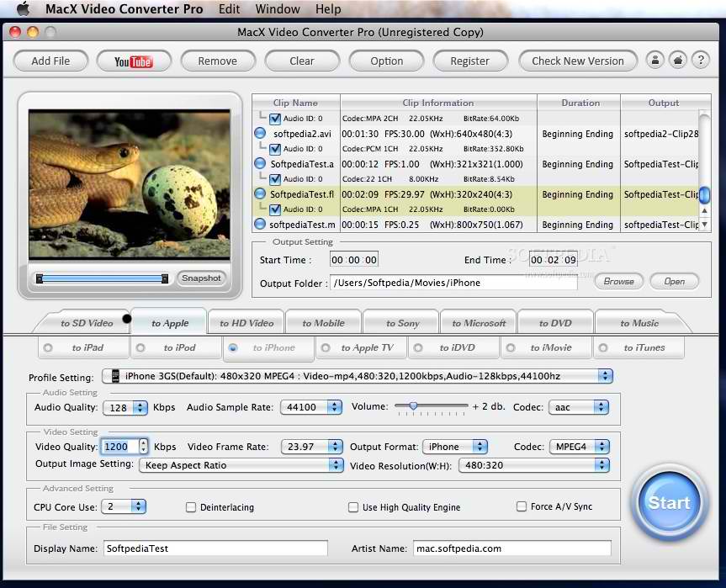Select the to iTunes radio option
The image size is (726, 588).
pyautogui.click(x=603, y=347)
